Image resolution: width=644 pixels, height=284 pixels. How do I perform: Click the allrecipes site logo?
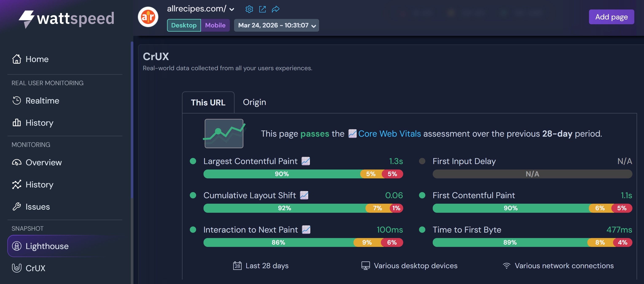pyautogui.click(x=148, y=17)
